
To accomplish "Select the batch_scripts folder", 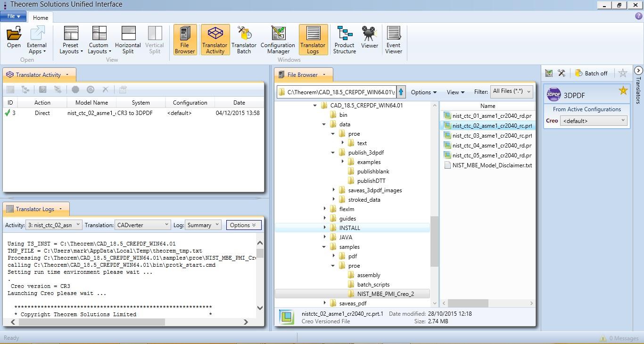I will pos(373,284).
